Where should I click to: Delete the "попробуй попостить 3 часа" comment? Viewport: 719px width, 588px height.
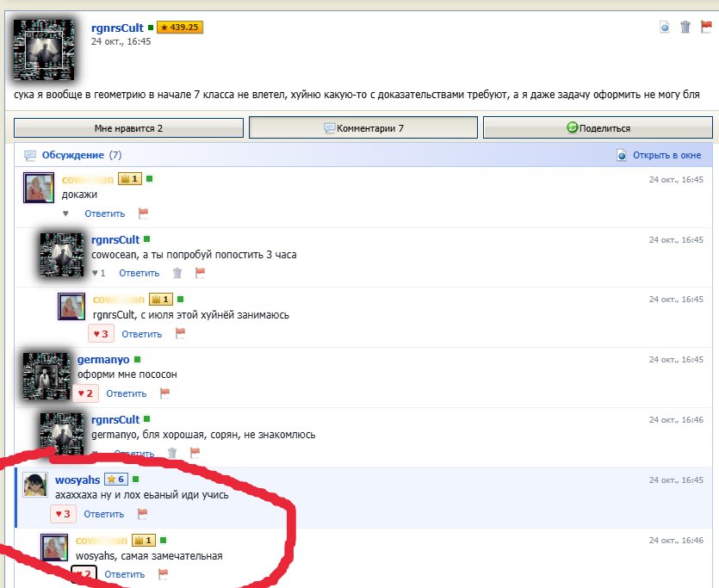pyautogui.click(x=177, y=273)
